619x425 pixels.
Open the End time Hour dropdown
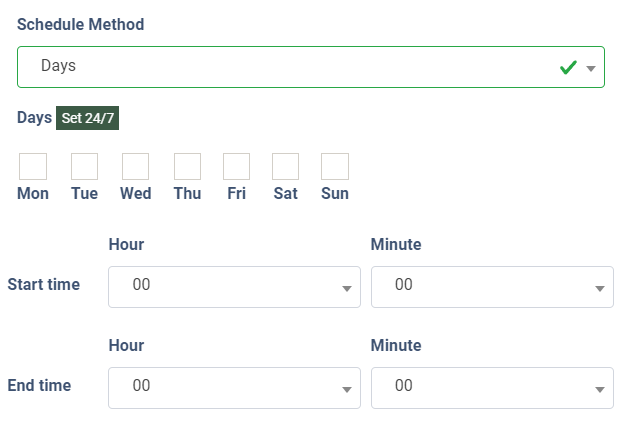click(234, 387)
